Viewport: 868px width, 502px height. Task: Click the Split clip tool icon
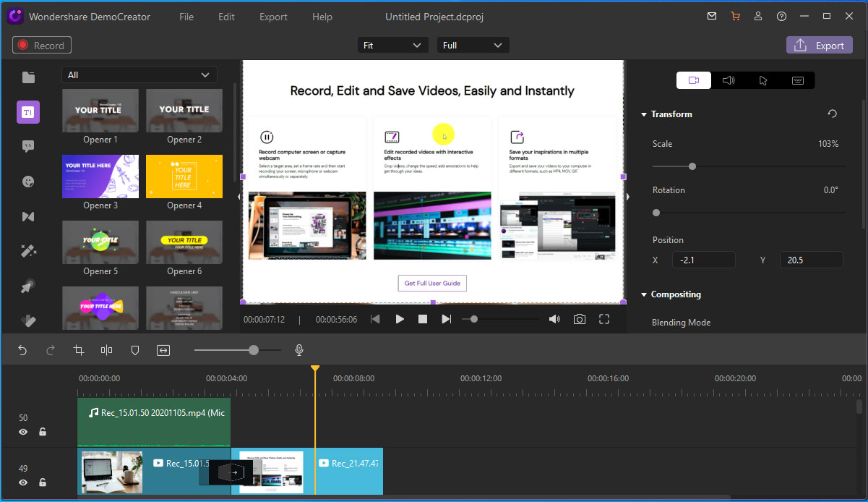pos(107,350)
